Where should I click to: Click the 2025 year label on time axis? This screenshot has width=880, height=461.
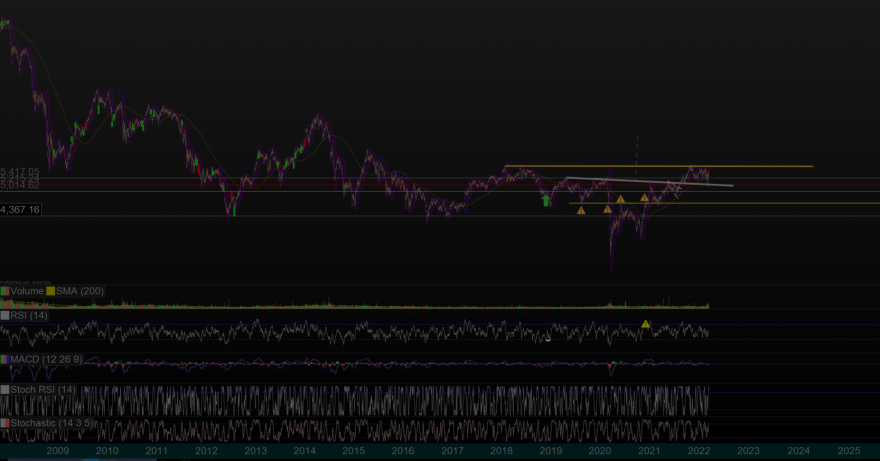coord(849,451)
